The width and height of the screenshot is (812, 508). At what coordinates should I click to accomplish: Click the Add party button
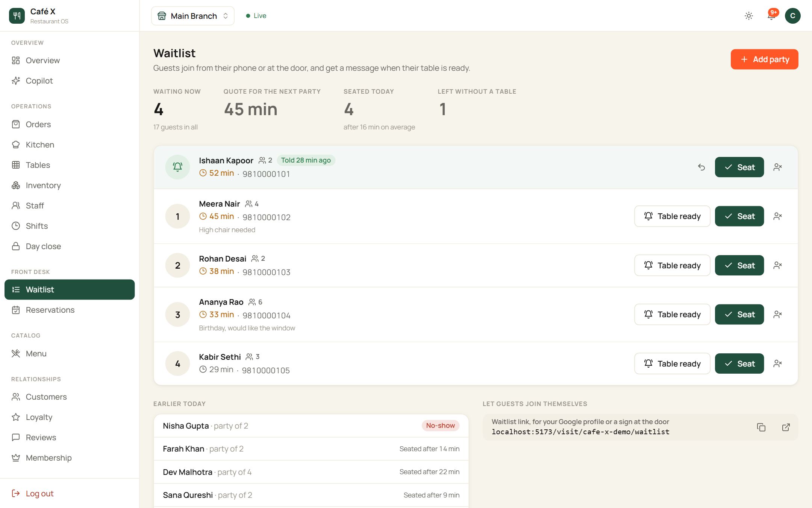764,59
